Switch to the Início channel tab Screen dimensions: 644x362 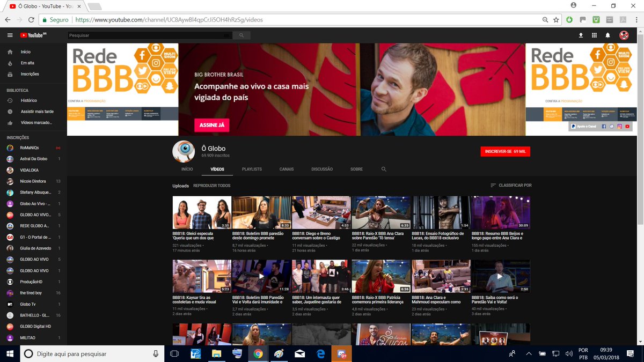187,169
